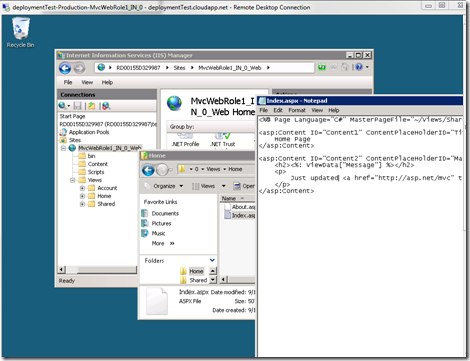Click the Application Pools icon in tree
The image size is (470, 361).
(x=63, y=132)
